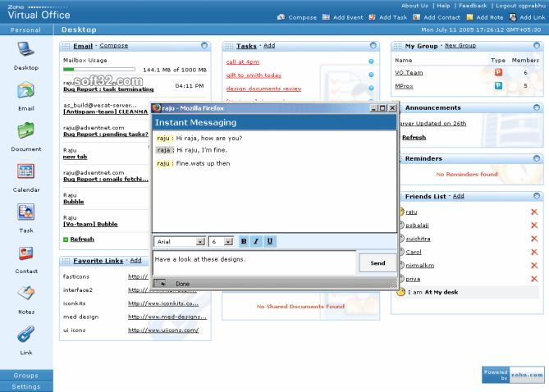Click the chat message input field
The height and width of the screenshot is (392, 549).
[255, 262]
